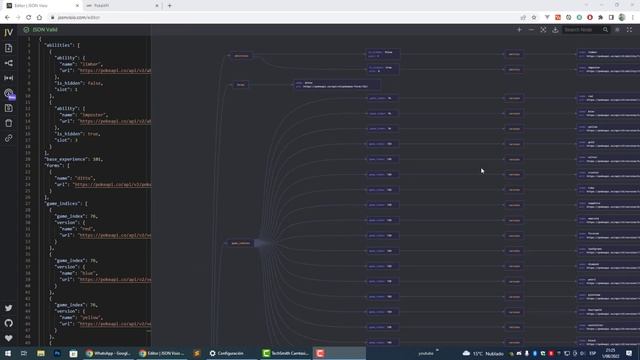Select the forms node in the graph

coord(241,84)
